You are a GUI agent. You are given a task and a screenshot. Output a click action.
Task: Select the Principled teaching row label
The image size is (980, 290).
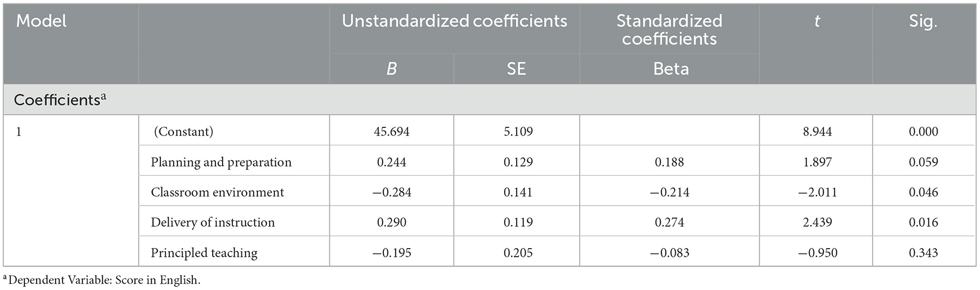pos(204,253)
